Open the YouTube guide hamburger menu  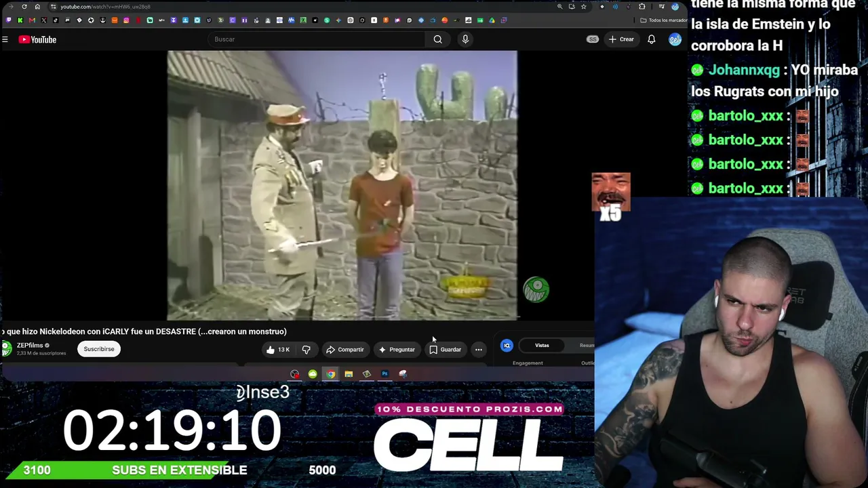pos(5,39)
